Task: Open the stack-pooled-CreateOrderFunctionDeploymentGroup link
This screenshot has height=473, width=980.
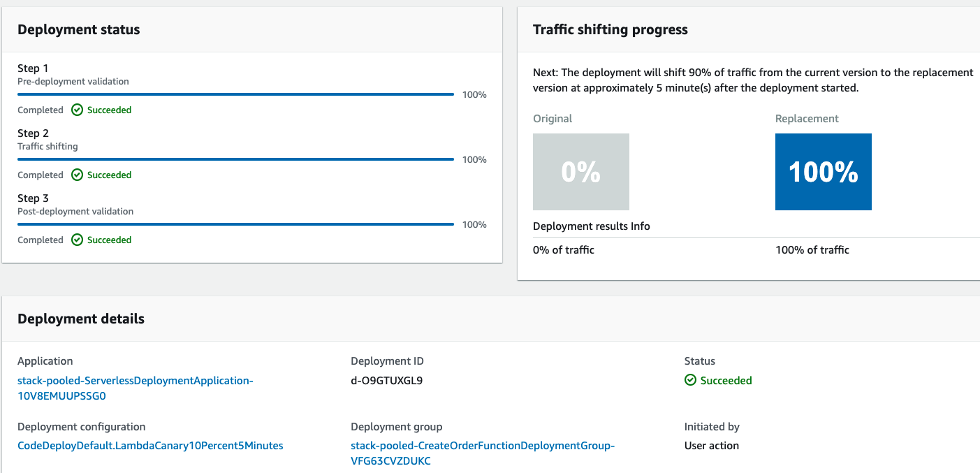Action: coord(483,453)
